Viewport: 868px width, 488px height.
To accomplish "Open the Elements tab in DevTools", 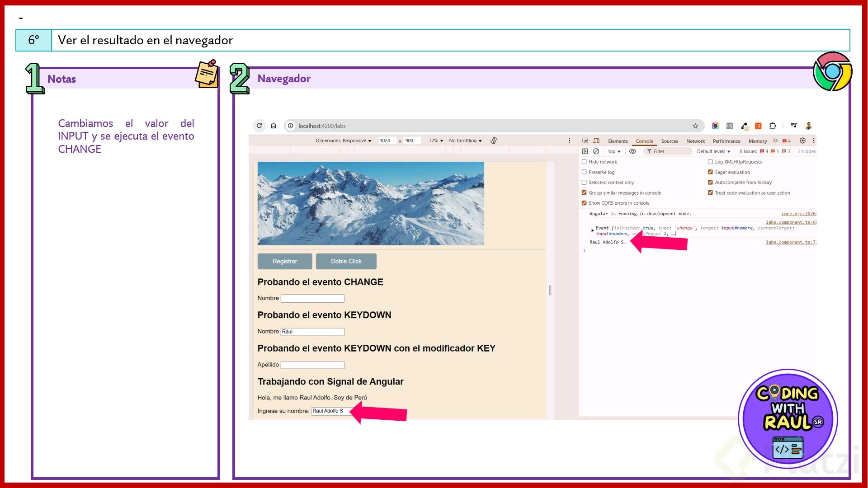I will 618,141.
